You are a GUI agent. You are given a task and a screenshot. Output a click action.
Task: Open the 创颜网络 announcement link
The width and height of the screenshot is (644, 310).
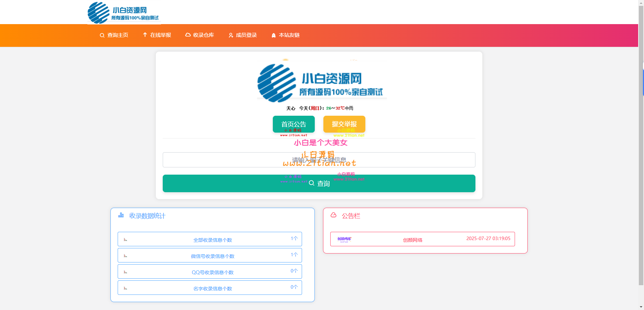click(x=412, y=240)
